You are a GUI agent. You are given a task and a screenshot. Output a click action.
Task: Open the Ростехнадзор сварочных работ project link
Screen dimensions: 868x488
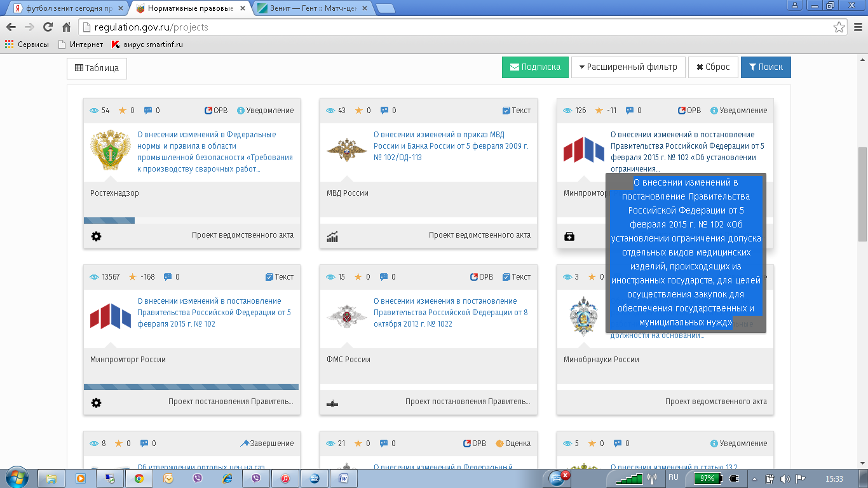pyautogui.click(x=215, y=152)
